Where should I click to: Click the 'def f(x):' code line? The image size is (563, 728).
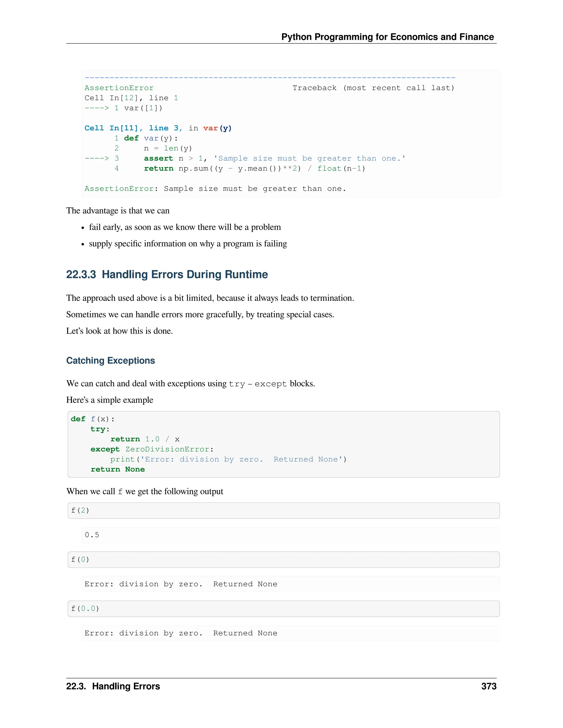pyautogui.click(x=93, y=419)
